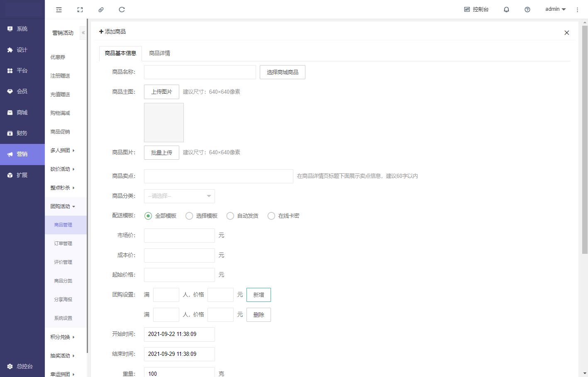
Task: Select the 选择模板 radio option
Action: (189, 216)
